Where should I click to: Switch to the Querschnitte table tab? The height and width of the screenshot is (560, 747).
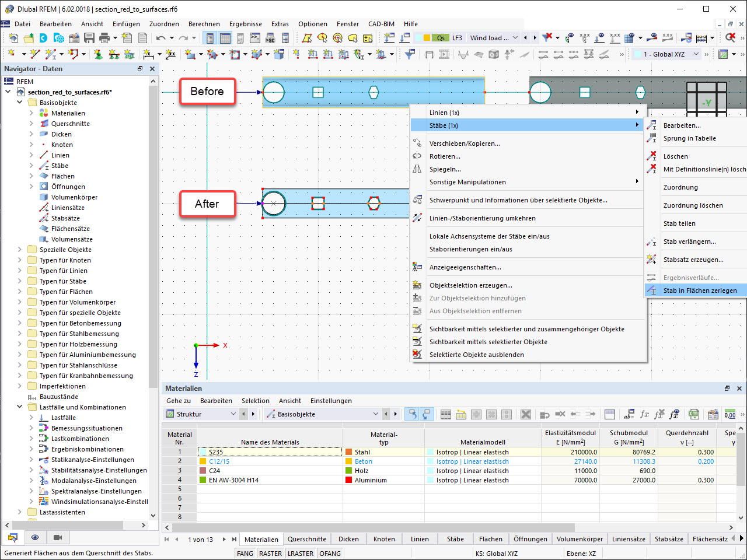pos(307,539)
